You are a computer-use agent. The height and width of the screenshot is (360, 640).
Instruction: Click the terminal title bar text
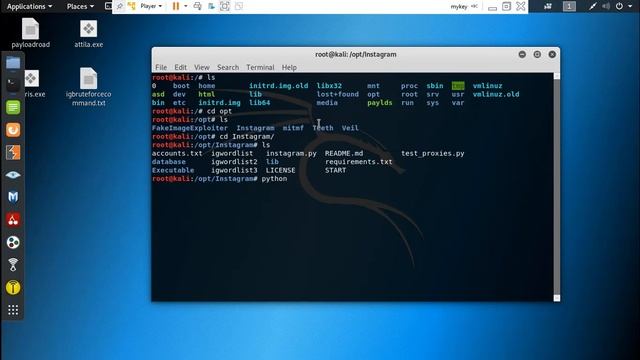(x=356, y=54)
